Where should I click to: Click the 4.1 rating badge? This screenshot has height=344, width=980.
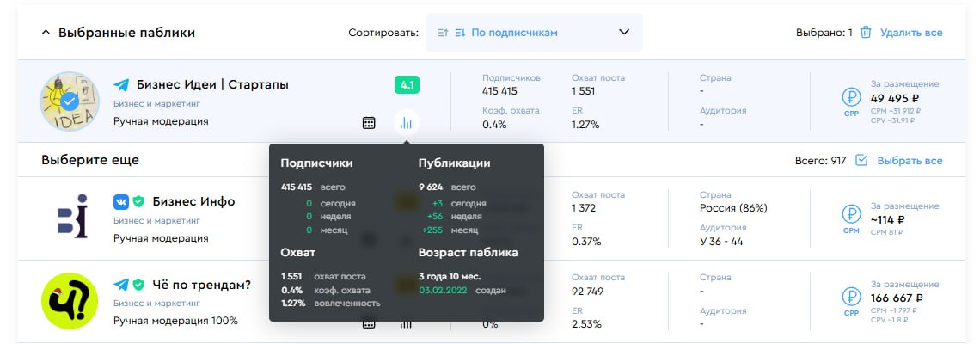tap(407, 84)
